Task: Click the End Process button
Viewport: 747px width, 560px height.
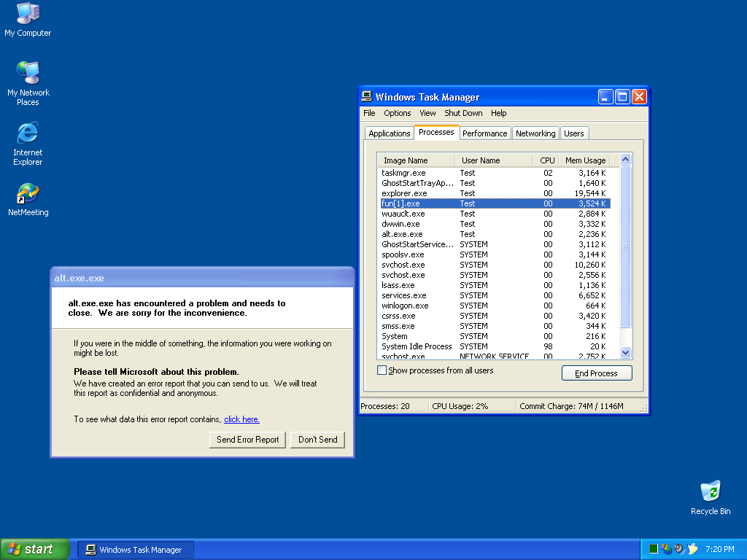Action: click(596, 373)
